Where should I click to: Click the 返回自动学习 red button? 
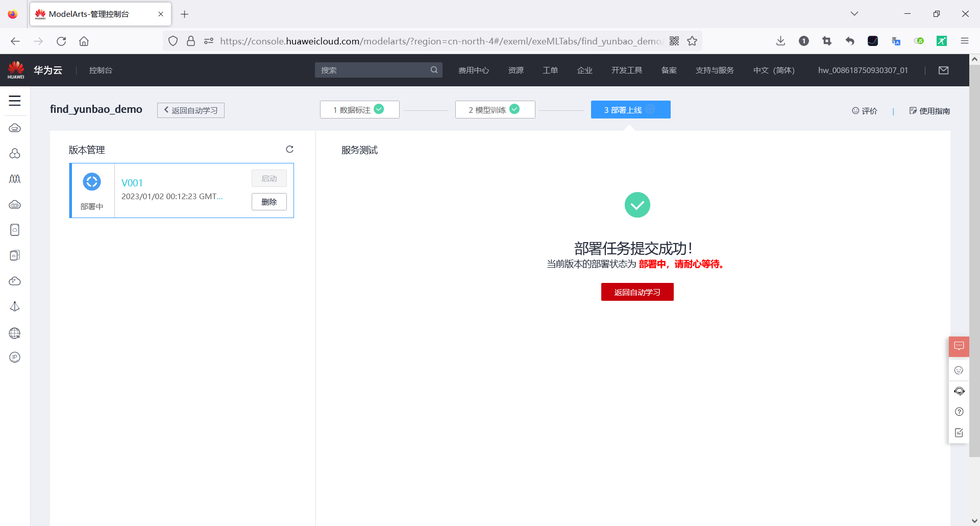(x=637, y=292)
